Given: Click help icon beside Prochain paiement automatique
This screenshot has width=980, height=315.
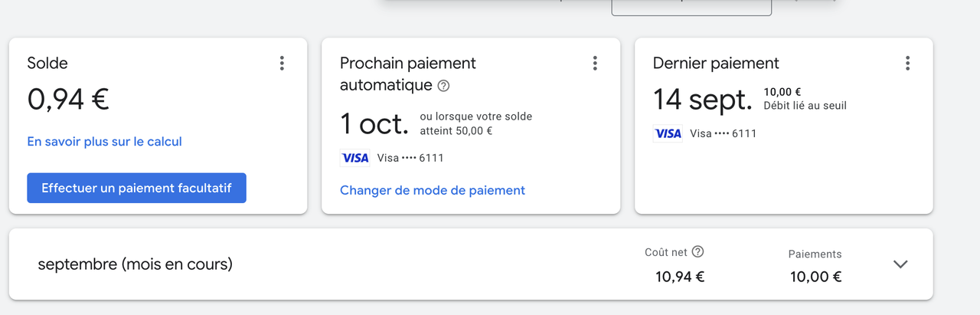Looking at the screenshot, I should [443, 86].
